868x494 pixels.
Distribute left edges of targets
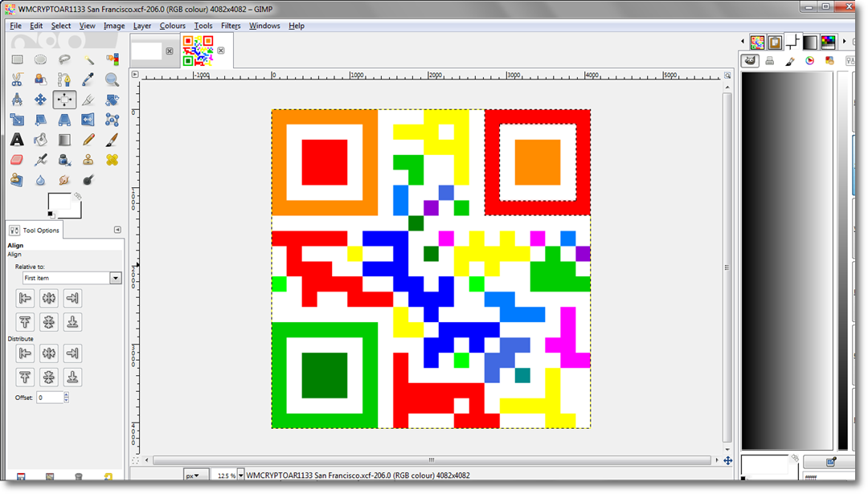25,353
